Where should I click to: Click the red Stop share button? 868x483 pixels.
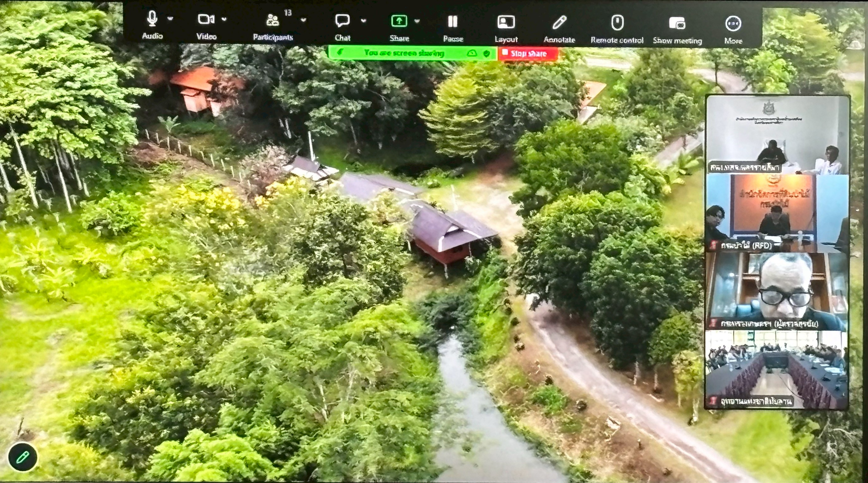coord(528,53)
